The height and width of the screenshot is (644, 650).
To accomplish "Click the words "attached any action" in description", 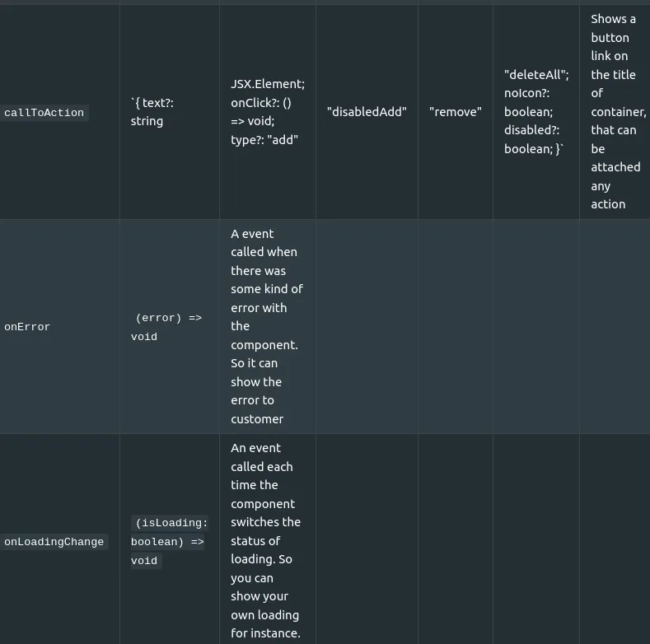I will 615,185.
